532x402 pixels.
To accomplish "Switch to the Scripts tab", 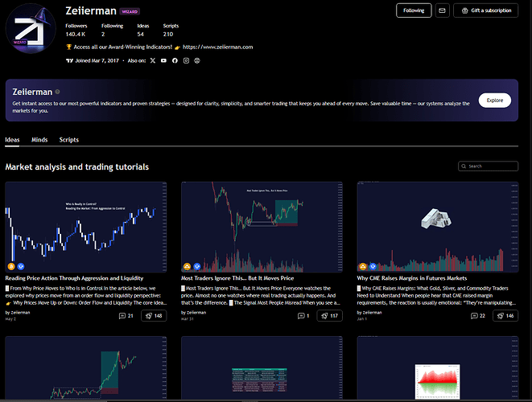I will point(69,140).
